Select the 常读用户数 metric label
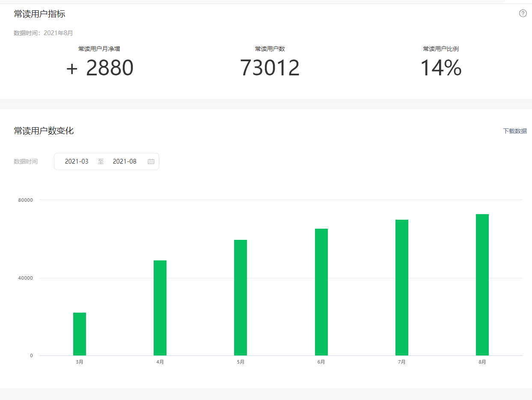This screenshot has height=400, width=532. click(270, 49)
